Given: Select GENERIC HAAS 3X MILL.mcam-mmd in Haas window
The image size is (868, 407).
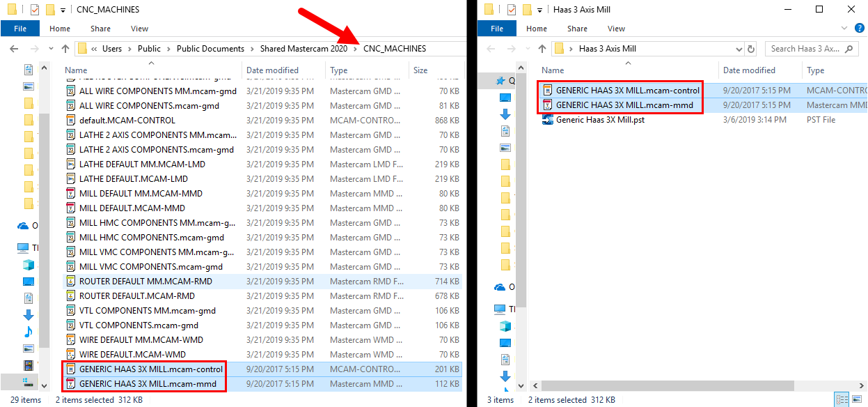Looking at the screenshot, I should pyautogui.click(x=625, y=105).
